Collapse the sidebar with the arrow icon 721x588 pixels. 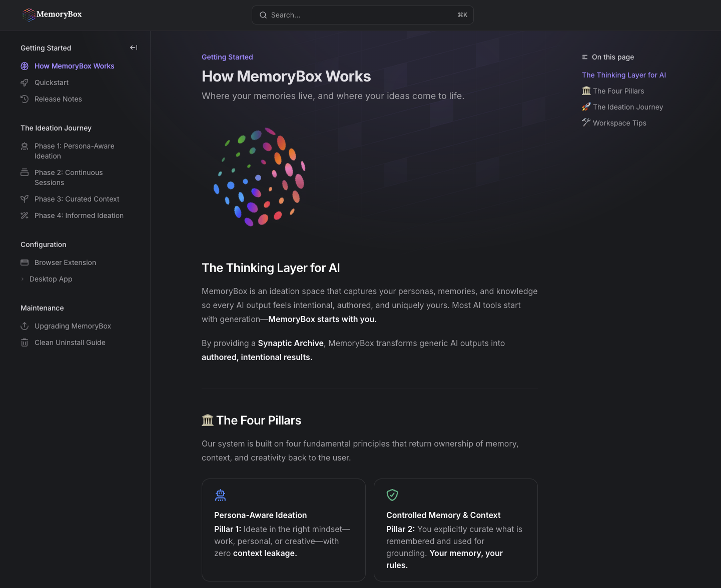point(134,47)
